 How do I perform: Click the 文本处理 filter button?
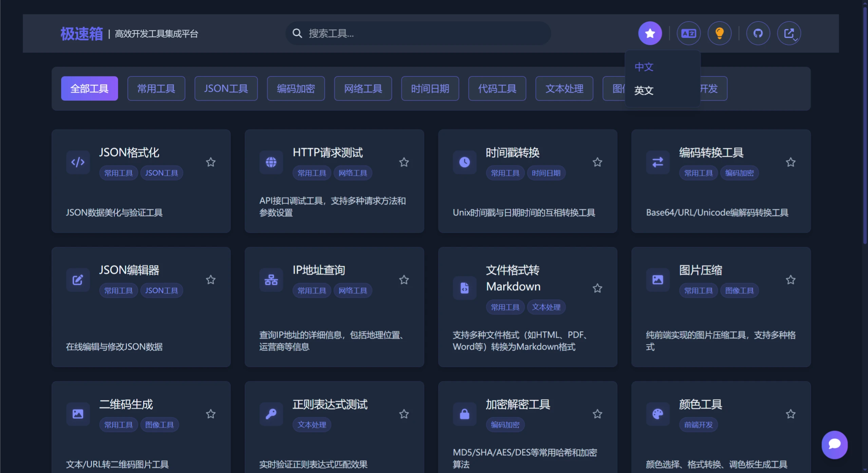pyautogui.click(x=564, y=89)
